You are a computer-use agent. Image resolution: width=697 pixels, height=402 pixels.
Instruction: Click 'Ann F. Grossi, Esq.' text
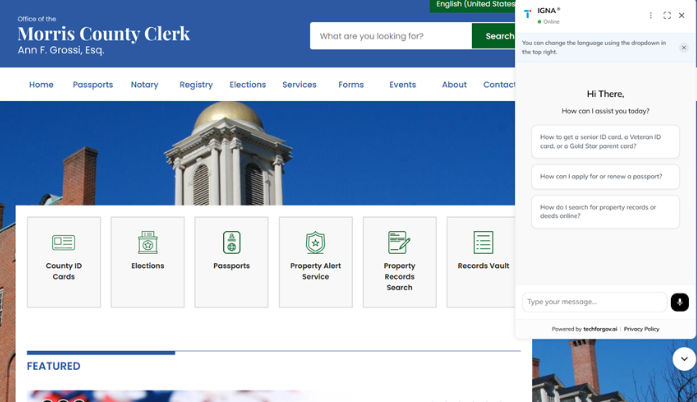coord(61,50)
